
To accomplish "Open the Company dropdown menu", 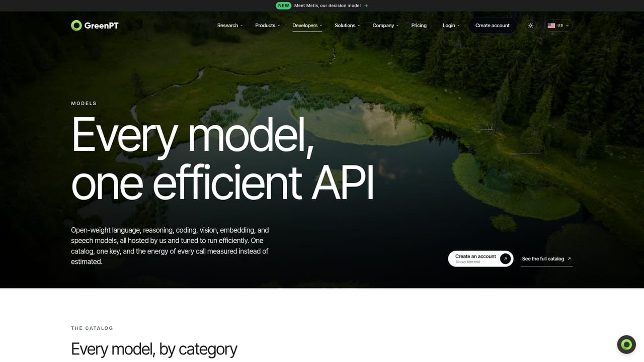I will tap(385, 26).
